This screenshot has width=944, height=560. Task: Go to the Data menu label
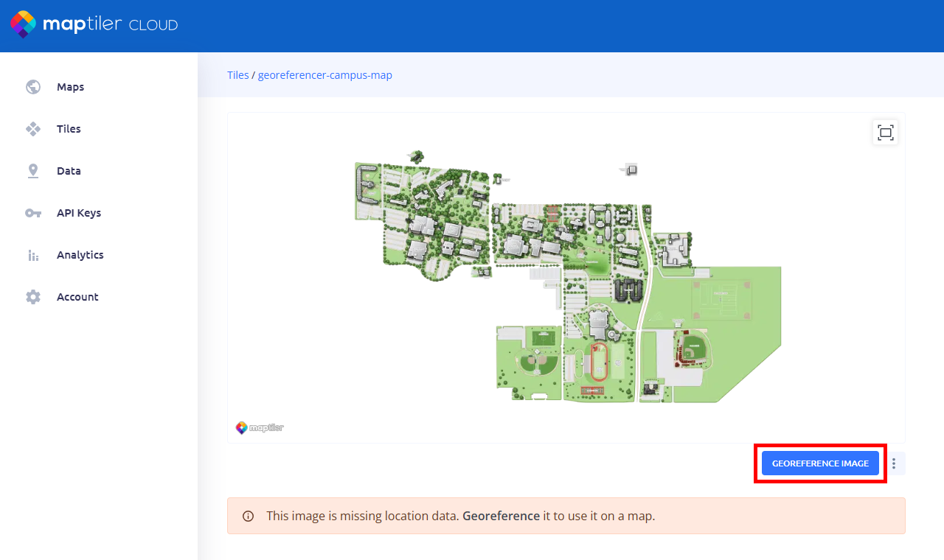[69, 171]
